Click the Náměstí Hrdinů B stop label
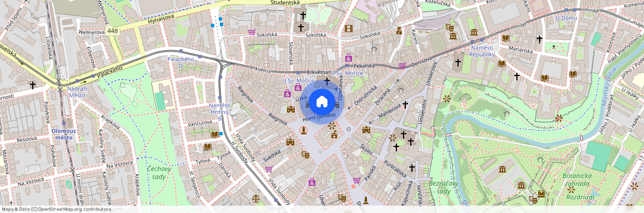 tap(219, 111)
